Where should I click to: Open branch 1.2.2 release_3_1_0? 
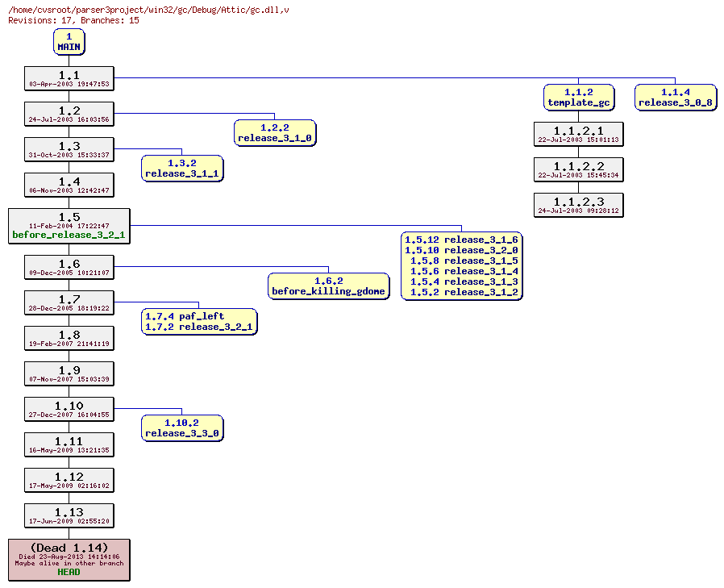click(x=275, y=133)
